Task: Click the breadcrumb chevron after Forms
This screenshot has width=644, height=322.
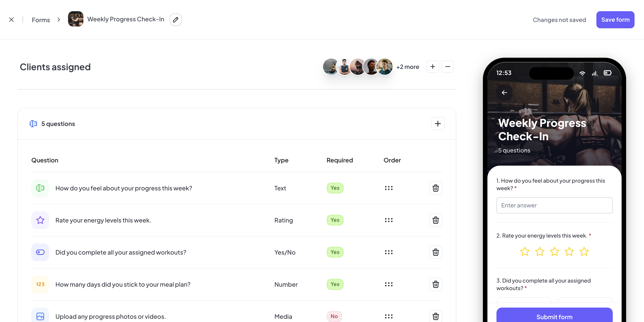Action: pyautogui.click(x=59, y=20)
